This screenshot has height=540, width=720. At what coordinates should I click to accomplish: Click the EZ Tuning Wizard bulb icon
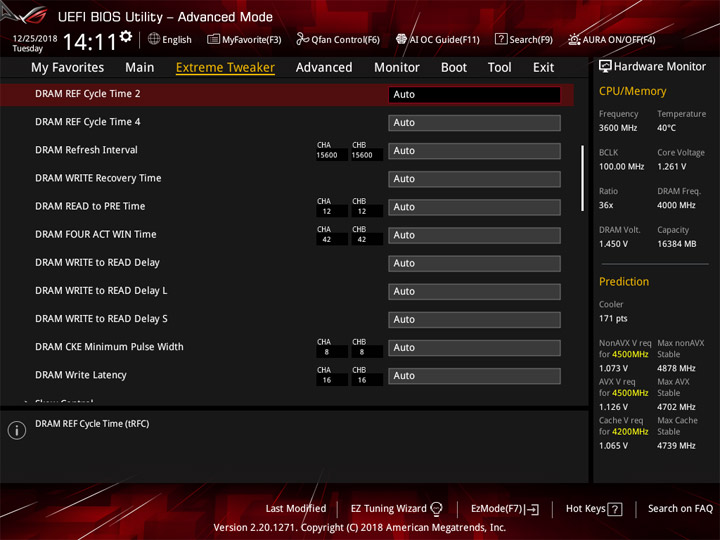pos(436,509)
